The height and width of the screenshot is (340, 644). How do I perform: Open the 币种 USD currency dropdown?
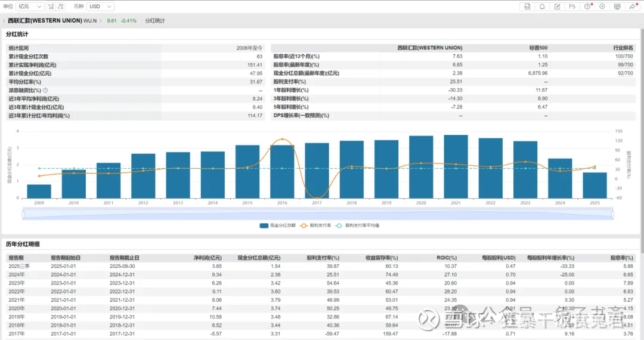click(100, 6)
